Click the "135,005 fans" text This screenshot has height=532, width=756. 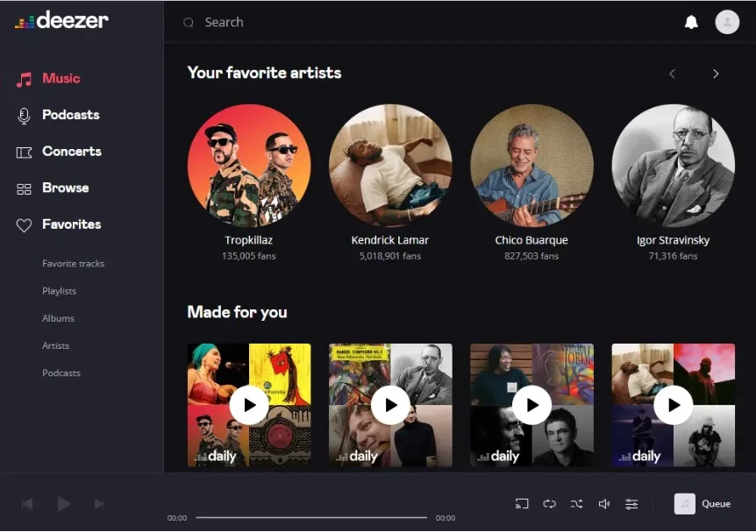(249, 257)
